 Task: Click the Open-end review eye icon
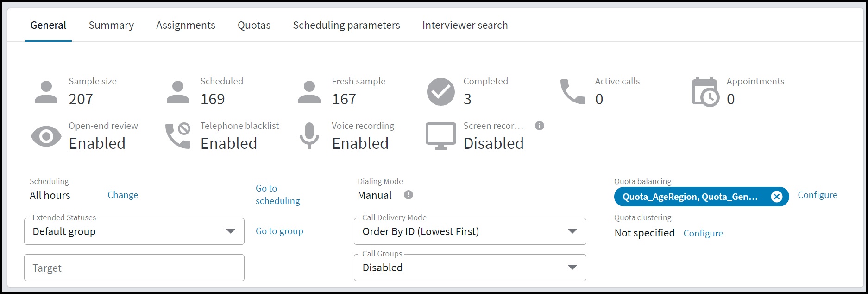coord(46,136)
